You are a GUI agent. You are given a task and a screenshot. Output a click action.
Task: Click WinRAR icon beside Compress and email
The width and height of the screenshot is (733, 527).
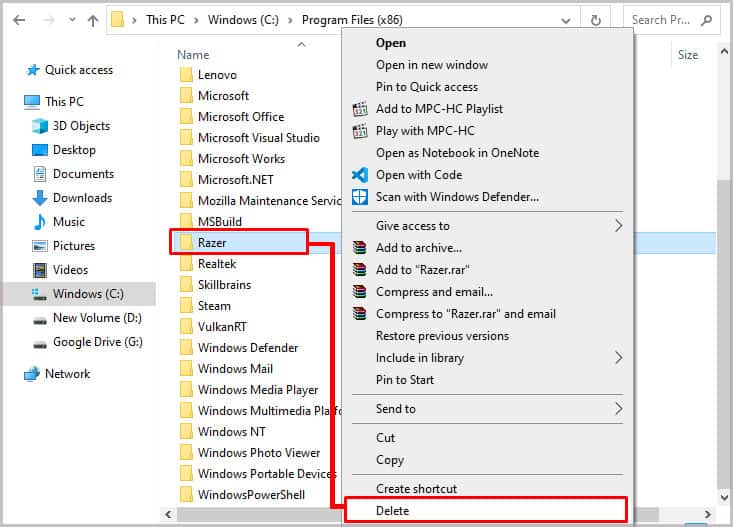[359, 292]
